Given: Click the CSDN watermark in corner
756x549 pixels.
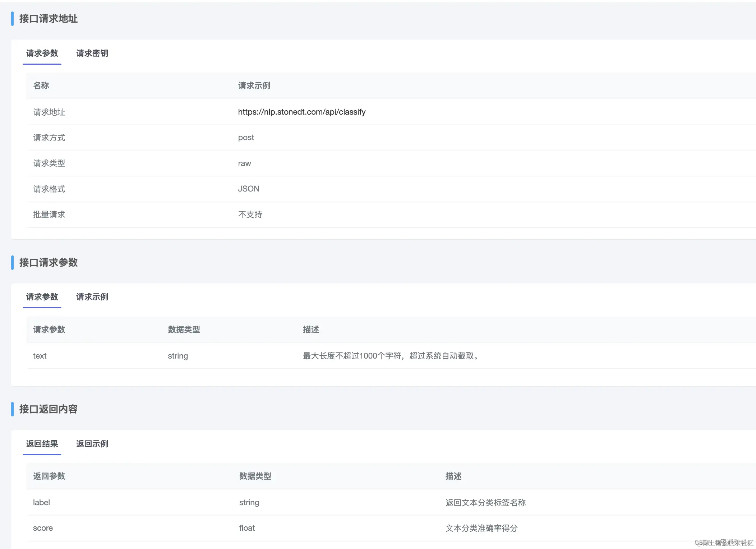Looking at the screenshot, I should (x=723, y=543).
